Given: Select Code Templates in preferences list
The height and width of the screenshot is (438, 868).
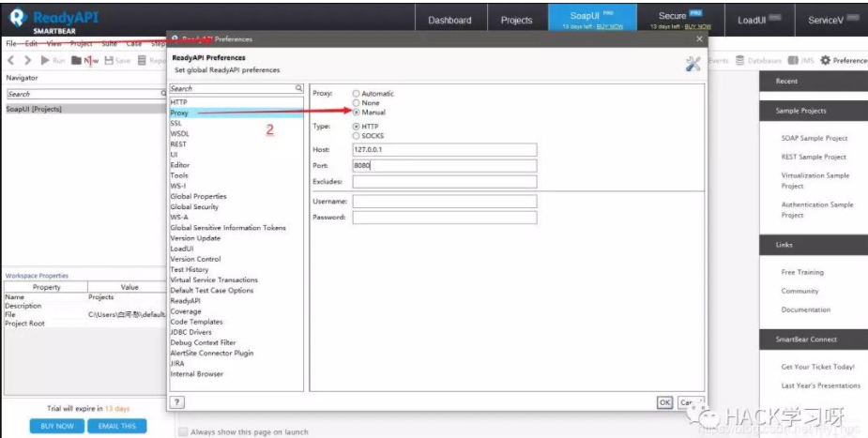Looking at the screenshot, I should (x=236, y=322).
